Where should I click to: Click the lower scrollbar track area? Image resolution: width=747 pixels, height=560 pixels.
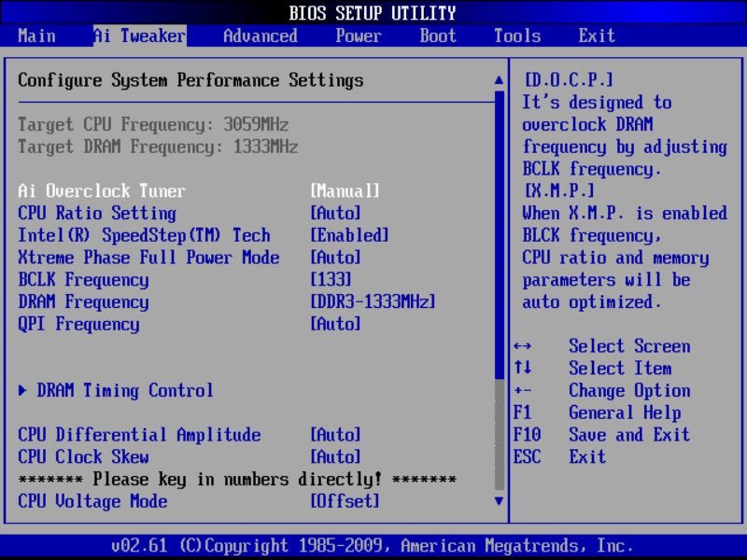tap(500, 435)
